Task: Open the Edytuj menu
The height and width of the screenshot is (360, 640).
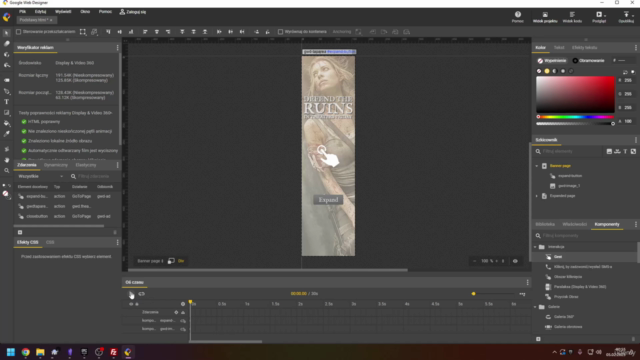Action: [40, 12]
